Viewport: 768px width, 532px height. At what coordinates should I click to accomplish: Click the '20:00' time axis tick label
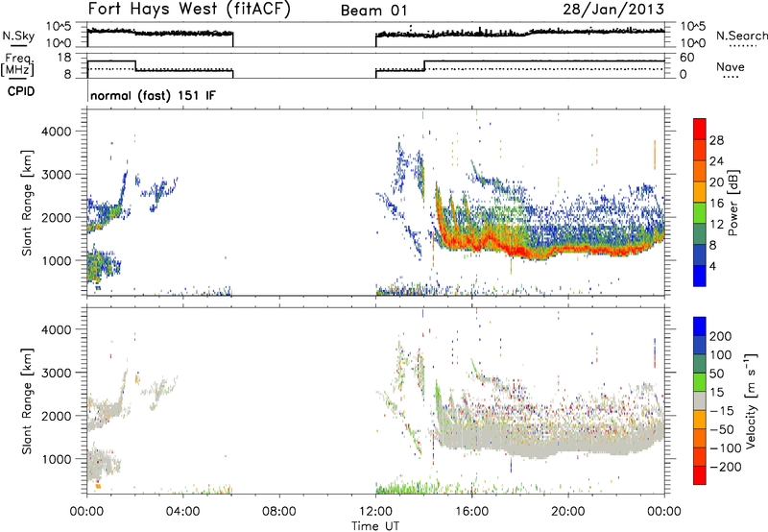[567, 512]
